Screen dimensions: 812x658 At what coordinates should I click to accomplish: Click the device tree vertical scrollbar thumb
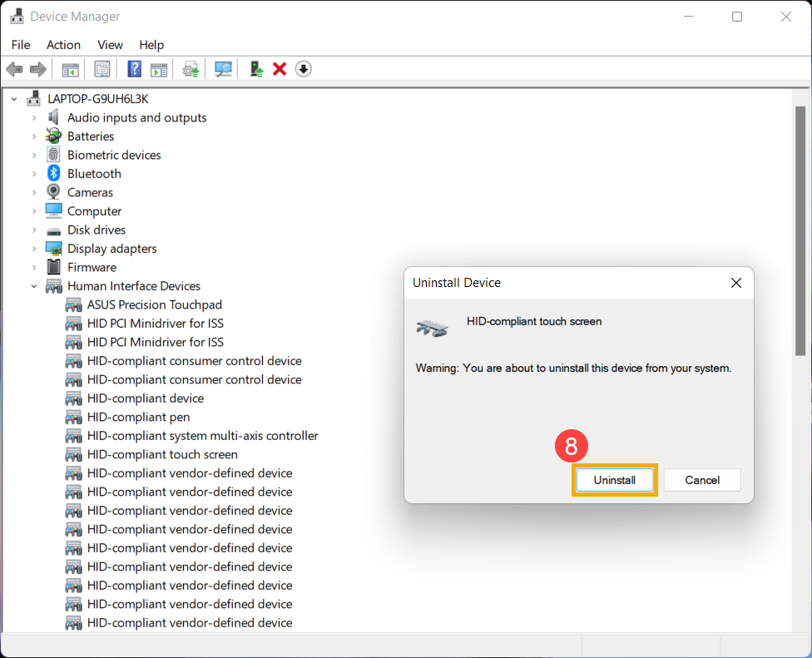point(800,230)
